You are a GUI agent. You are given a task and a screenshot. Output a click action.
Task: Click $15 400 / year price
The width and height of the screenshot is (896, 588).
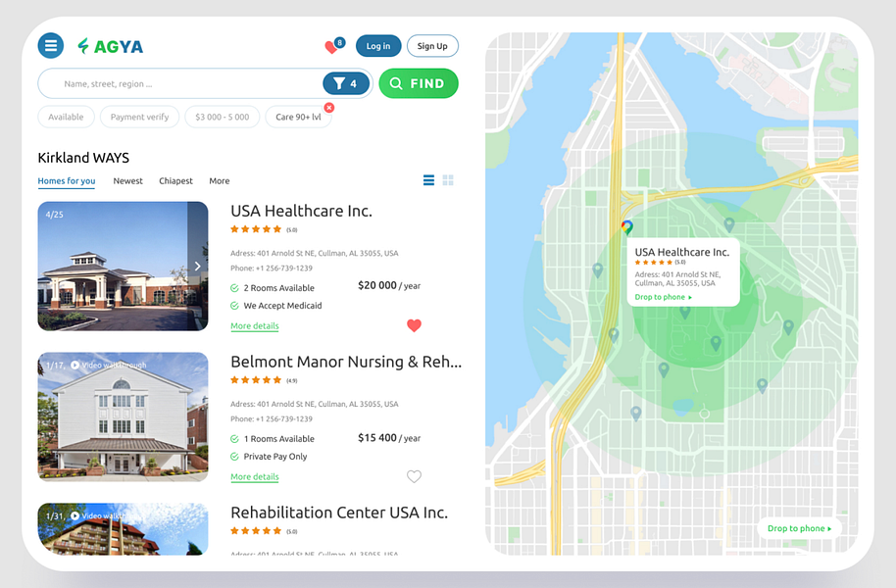point(389,438)
